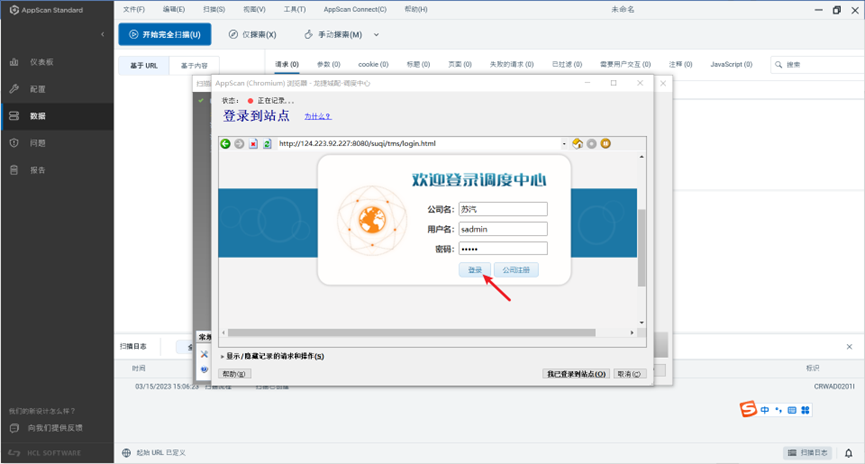Image resolution: width=865 pixels, height=464 pixels.
Task: Select the 失败的请求 (0) tab
Action: [x=512, y=65]
